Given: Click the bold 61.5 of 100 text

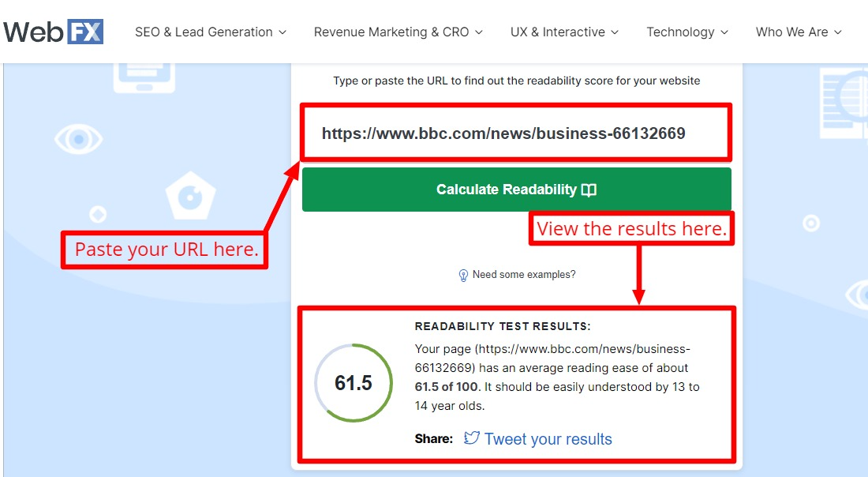Looking at the screenshot, I should point(446,387).
